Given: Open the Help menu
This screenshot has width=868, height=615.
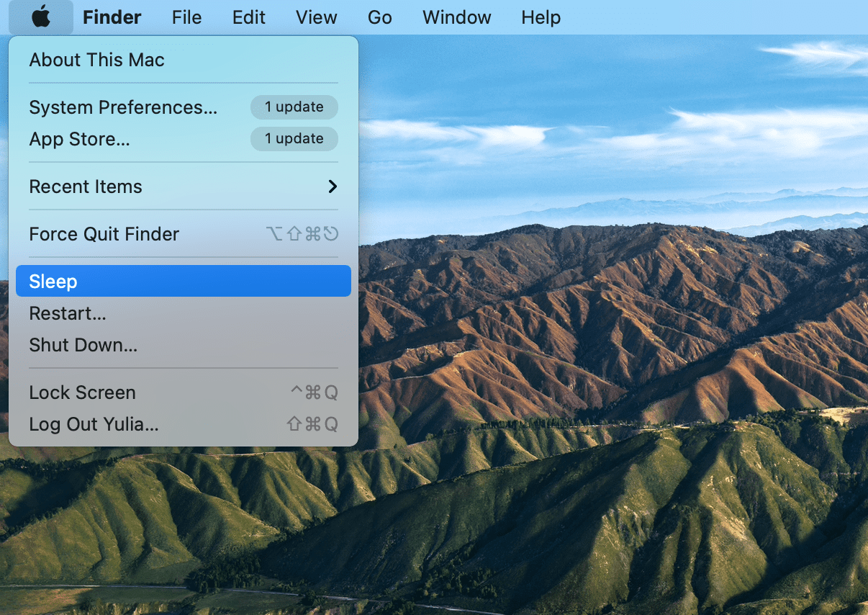Looking at the screenshot, I should coord(541,17).
